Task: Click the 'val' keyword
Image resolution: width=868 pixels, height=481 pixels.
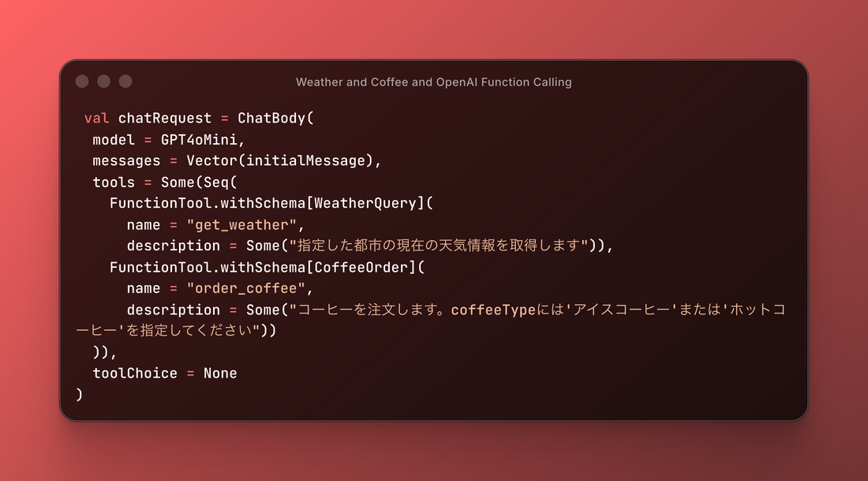Action: pos(97,118)
